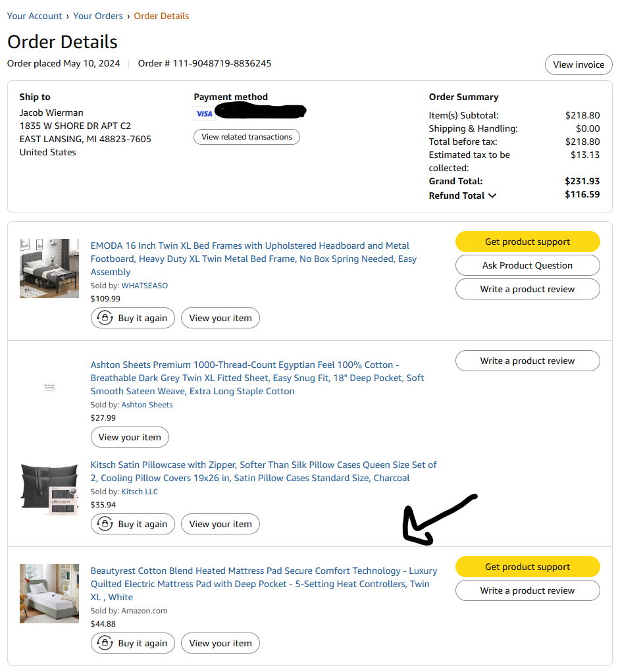The height and width of the screenshot is (672, 618).
Task: Buy the Kitsch pillowcase again
Action: click(133, 524)
